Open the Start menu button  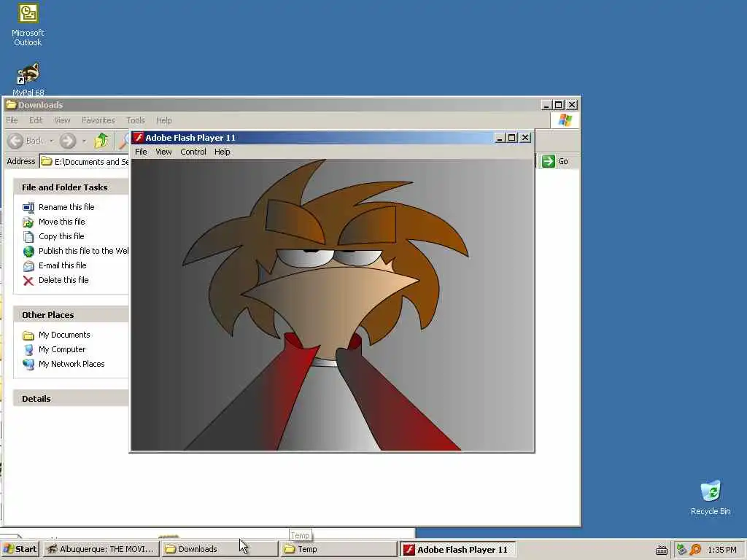click(20, 549)
